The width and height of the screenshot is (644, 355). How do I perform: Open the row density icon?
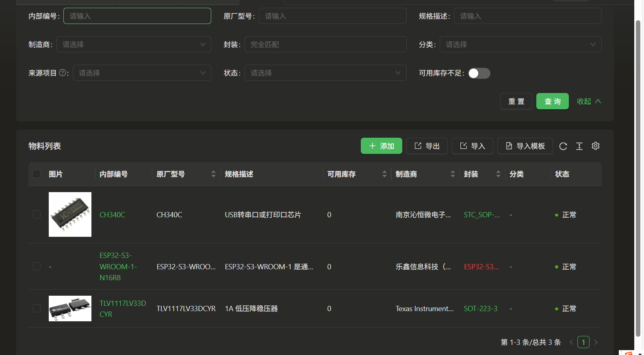pyautogui.click(x=579, y=146)
